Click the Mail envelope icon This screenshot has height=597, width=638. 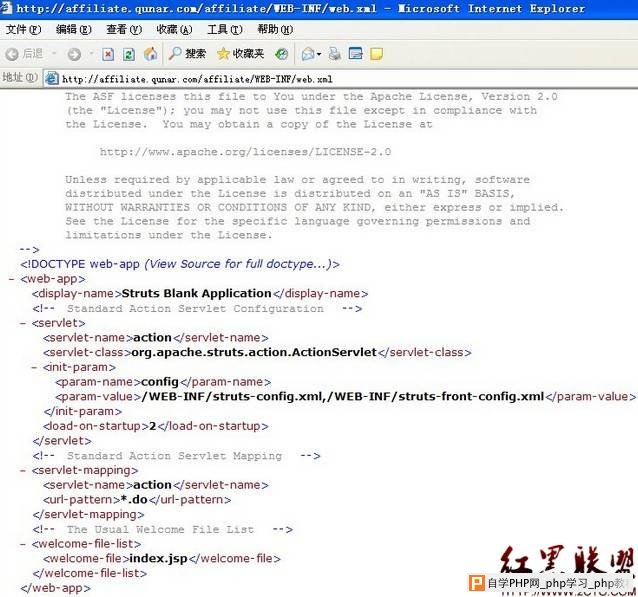[308, 54]
